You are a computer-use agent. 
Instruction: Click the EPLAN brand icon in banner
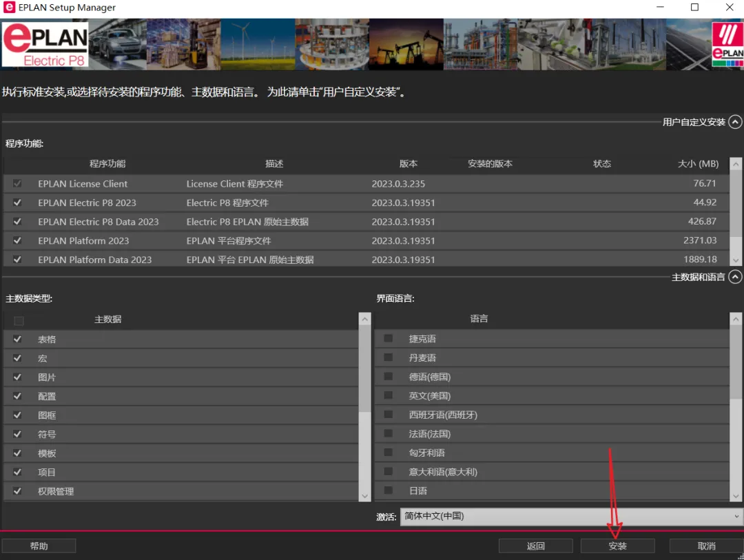coord(727,44)
